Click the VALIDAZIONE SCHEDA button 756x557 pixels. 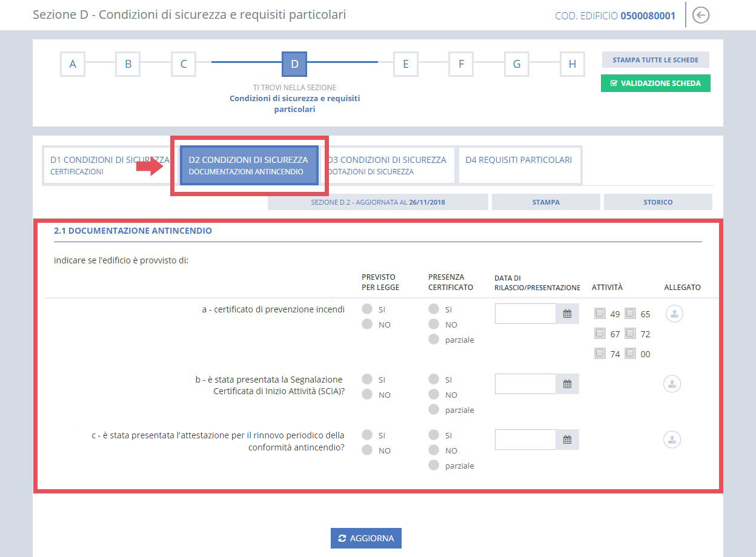pyautogui.click(x=655, y=83)
